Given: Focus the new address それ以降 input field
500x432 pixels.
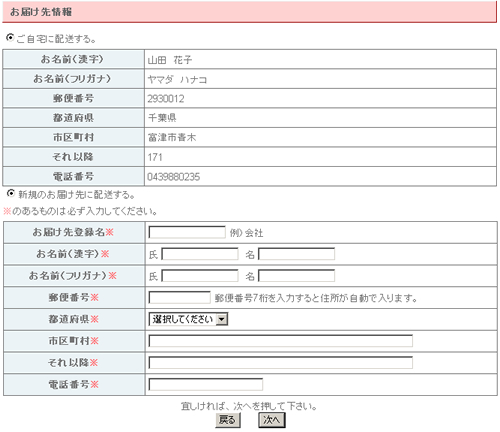Looking at the screenshot, I should pos(281,363).
